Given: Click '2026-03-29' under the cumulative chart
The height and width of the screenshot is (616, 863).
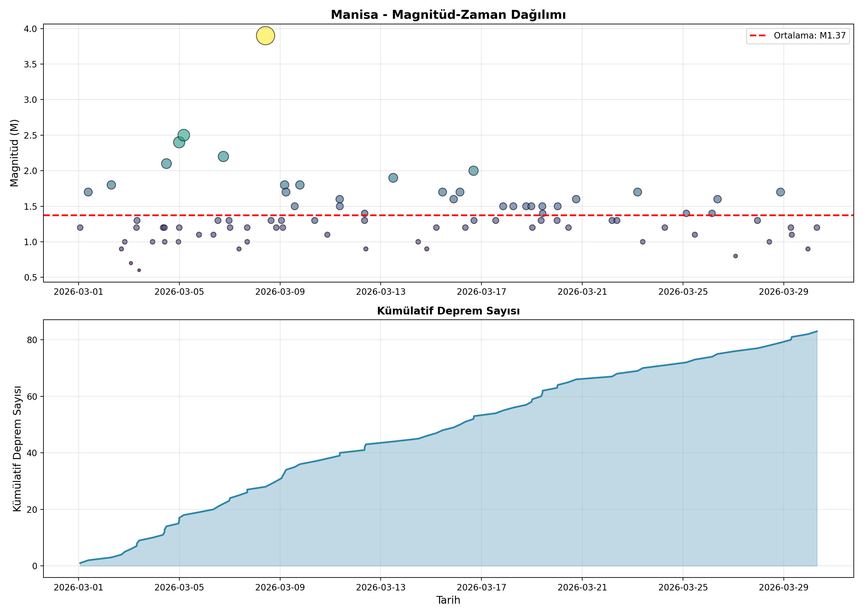Looking at the screenshot, I should (x=784, y=588).
